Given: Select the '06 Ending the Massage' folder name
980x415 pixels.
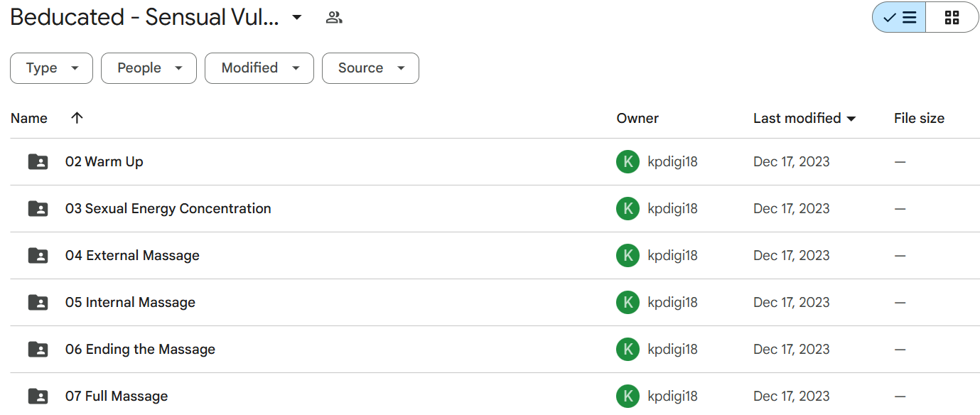Looking at the screenshot, I should pyautogui.click(x=140, y=350).
